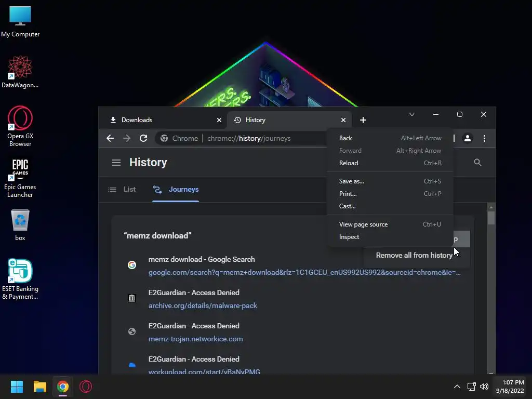This screenshot has width=532, height=399.
Task: Open network status tray icon
Action: (471, 387)
